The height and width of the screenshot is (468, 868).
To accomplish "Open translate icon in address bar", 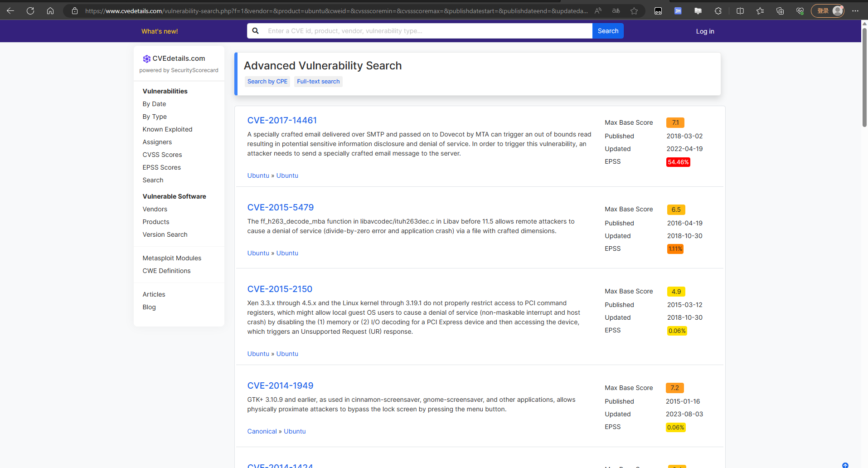I will pyautogui.click(x=616, y=11).
